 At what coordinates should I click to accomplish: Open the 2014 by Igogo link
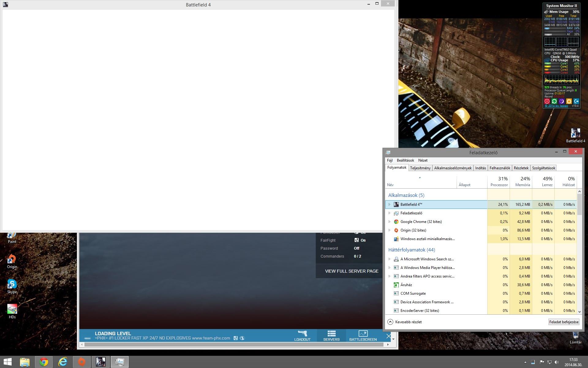pyautogui.click(x=556, y=106)
